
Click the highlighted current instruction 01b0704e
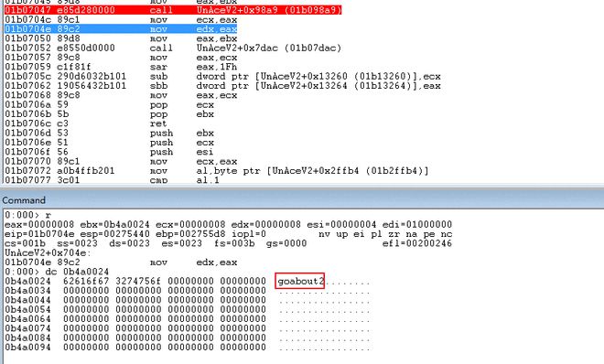coord(121,29)
